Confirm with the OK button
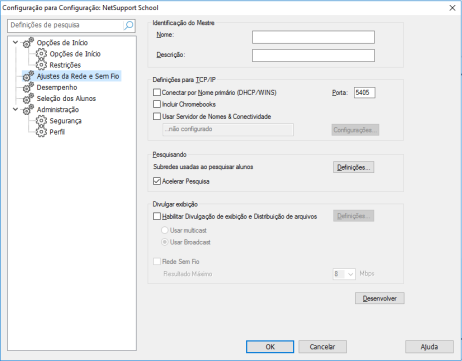 (x=270, y=347)
